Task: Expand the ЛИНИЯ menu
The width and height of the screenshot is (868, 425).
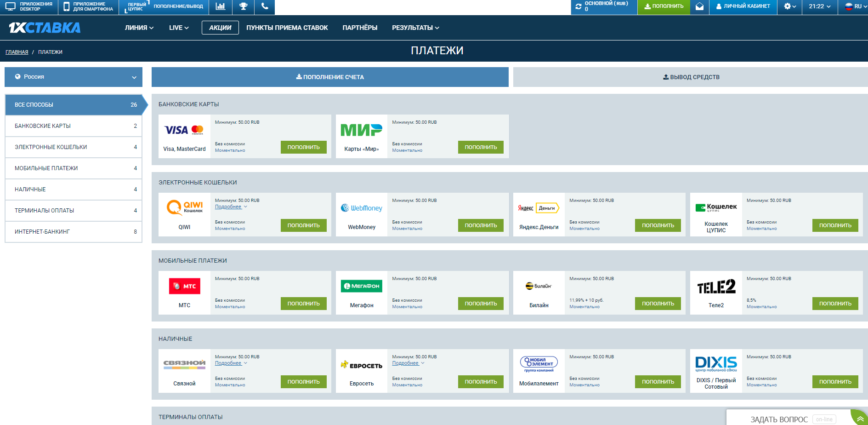Action: pyautogui.click(x=139, y=28)
